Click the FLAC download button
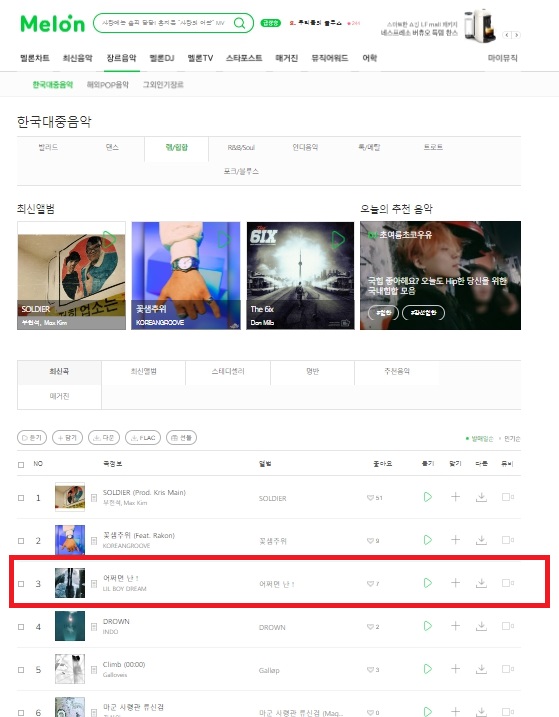Image resolution: width=559 pixels, height=717 pixels. coord(143,438)
